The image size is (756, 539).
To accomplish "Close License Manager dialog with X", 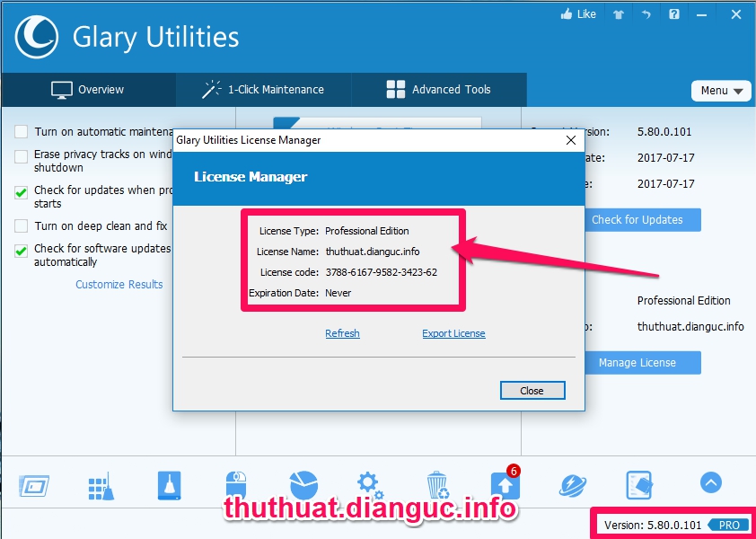I will (571, 140).
